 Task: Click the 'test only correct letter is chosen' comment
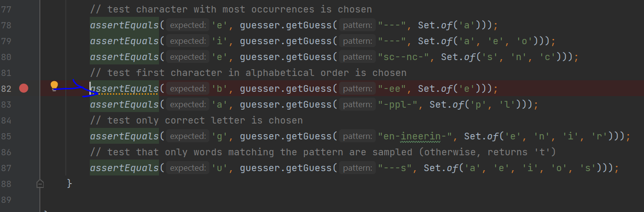tap(196, 120)
